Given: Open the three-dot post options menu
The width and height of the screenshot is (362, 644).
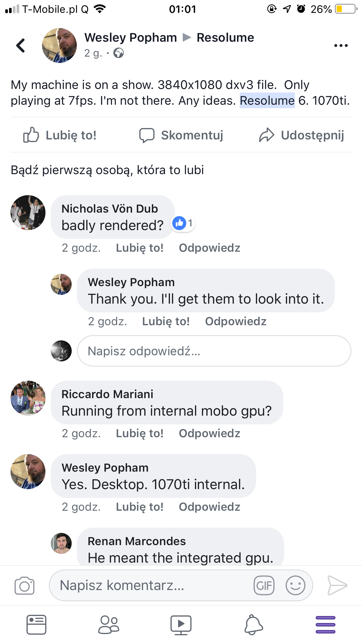Looking at the screenshot, I should tap(341, 45).
